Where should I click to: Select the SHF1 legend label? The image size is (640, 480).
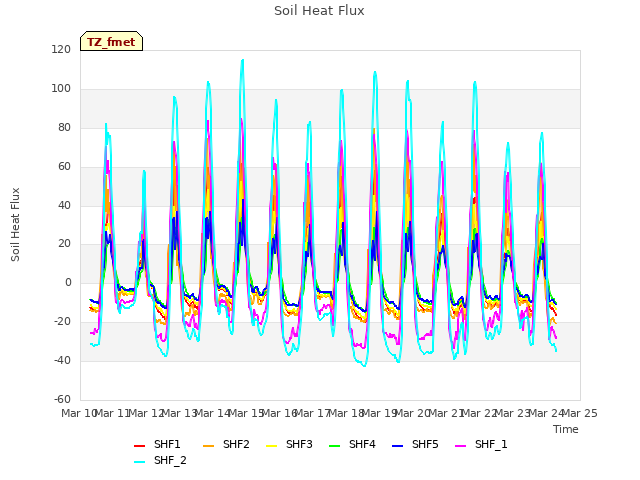167,444
